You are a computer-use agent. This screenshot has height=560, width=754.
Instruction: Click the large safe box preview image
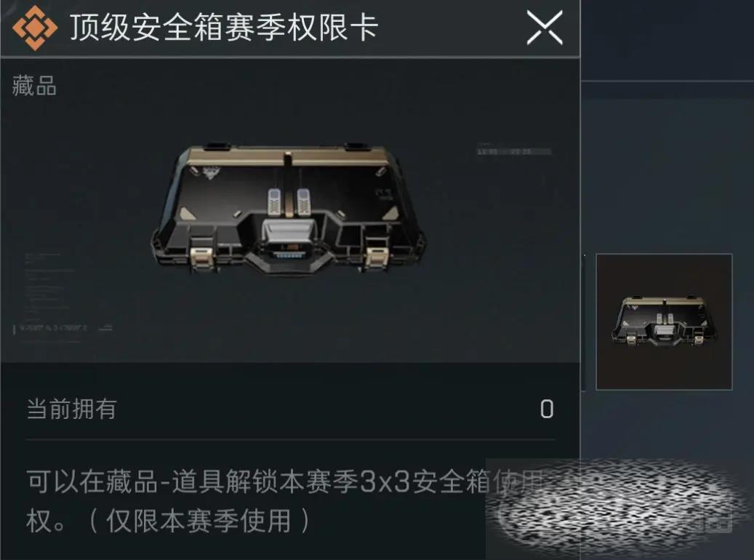(x=289, y=209)
